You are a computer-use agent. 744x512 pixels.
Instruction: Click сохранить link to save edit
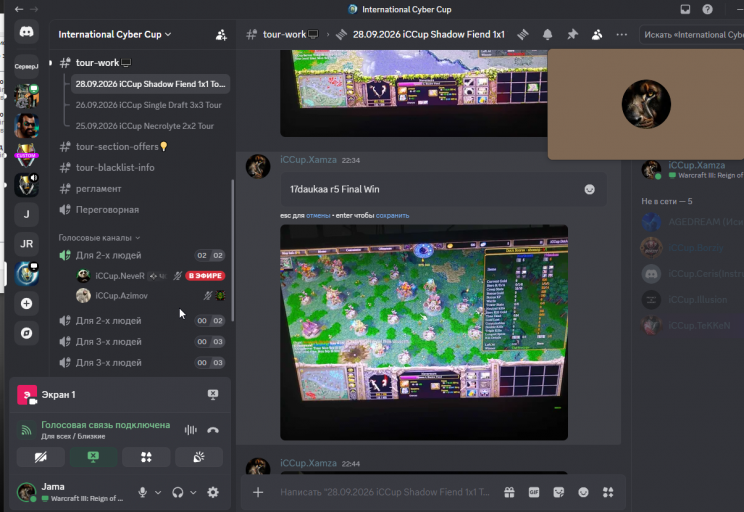392,215
